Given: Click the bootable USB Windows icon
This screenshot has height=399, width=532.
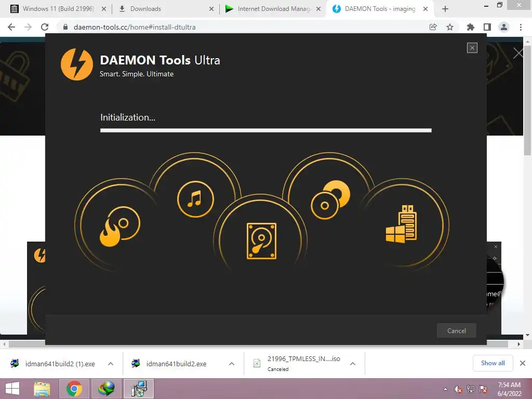Looking at the screenshot, I should point(402,224).
